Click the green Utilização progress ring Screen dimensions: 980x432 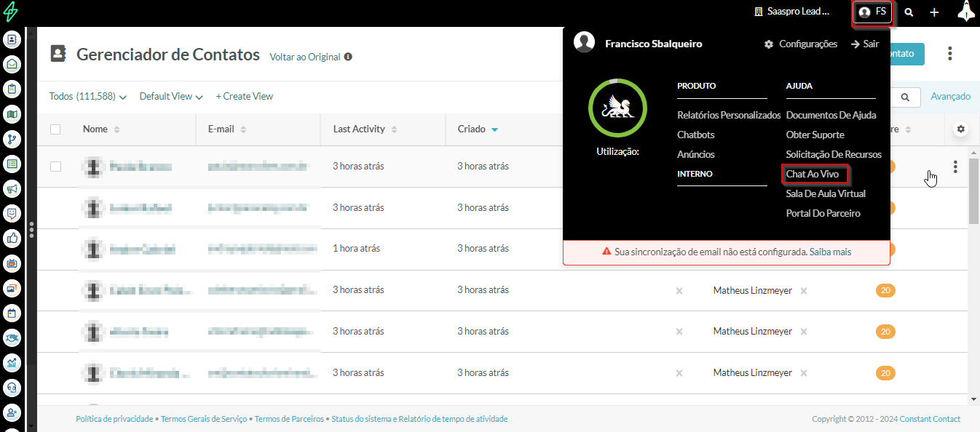(x=617, y=108)
